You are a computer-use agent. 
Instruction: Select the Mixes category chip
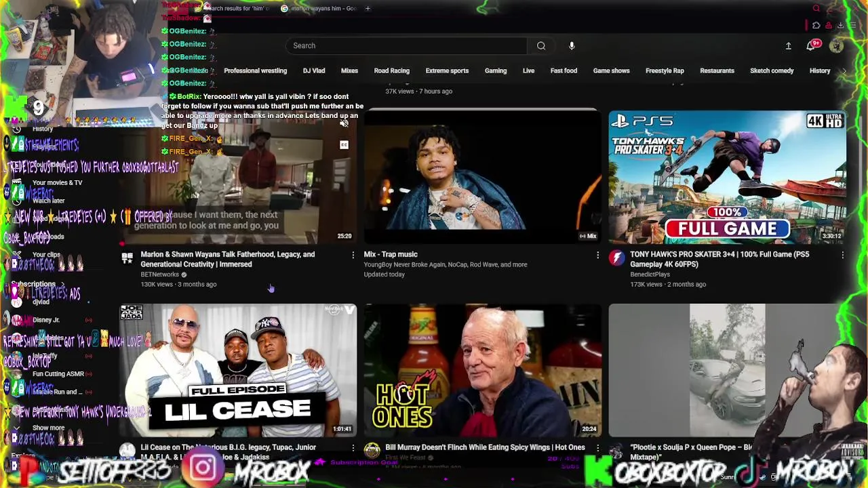[349, 70]
